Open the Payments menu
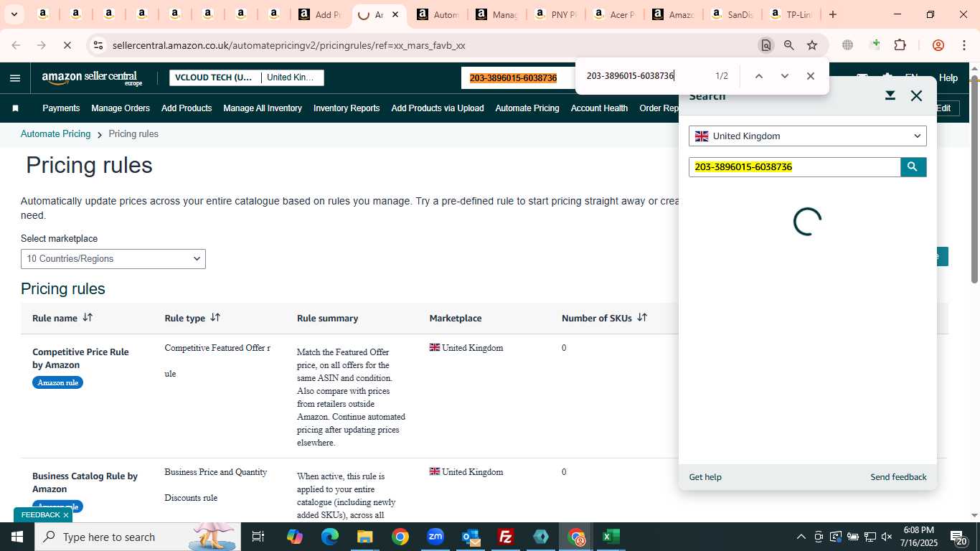This screenshot has height=551, width=980. pos(61,108)
